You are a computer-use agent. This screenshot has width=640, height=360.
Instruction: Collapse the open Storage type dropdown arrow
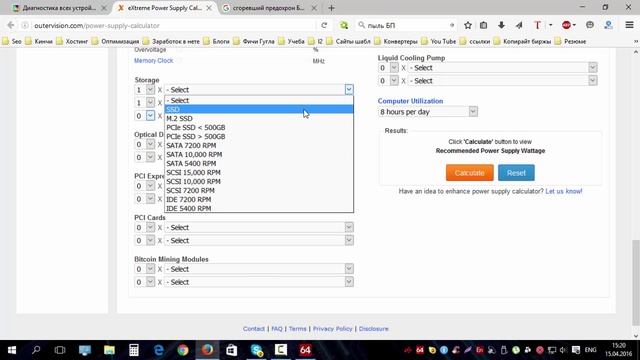[349, 89]
